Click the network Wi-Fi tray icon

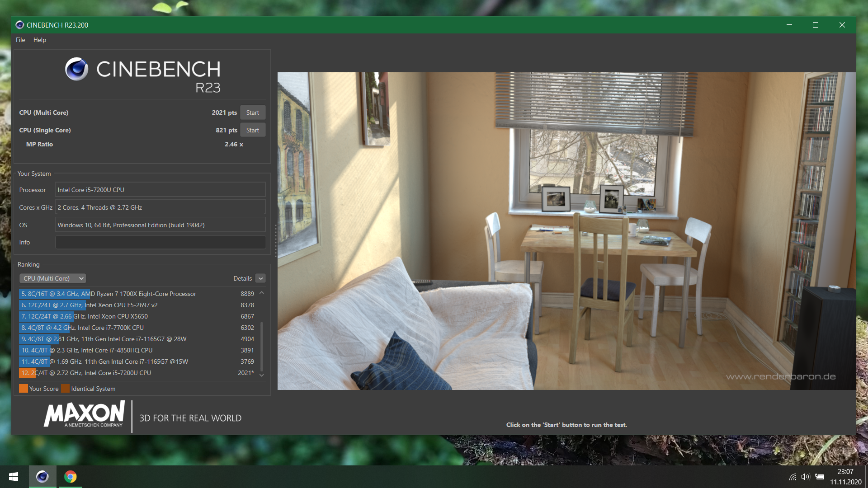[793, 477]
